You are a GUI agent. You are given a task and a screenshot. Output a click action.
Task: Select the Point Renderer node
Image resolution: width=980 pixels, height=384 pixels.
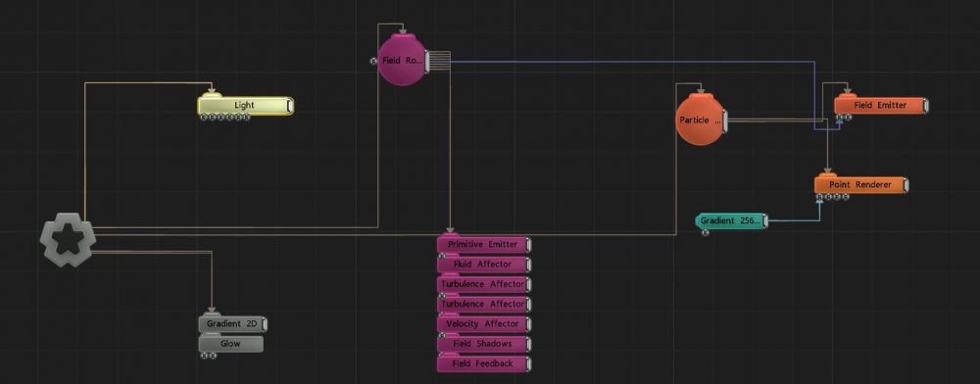pyautogui.click(x=860, y=185)
